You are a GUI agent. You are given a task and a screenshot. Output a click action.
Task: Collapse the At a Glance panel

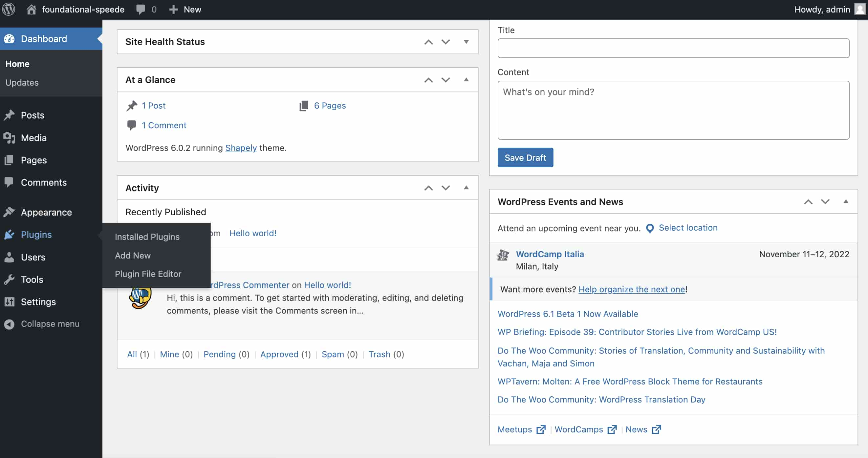[x=466, y=79]
